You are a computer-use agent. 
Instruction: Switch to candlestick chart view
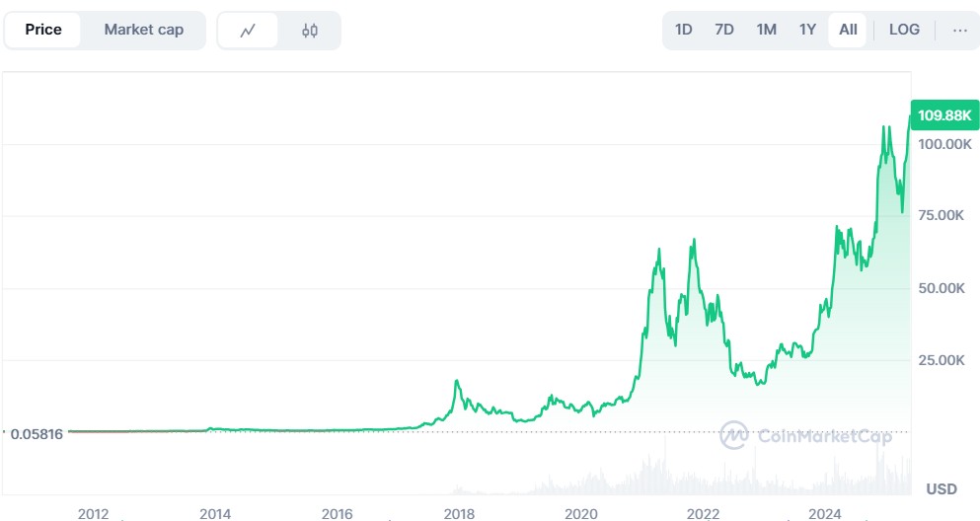coord(310,31)
